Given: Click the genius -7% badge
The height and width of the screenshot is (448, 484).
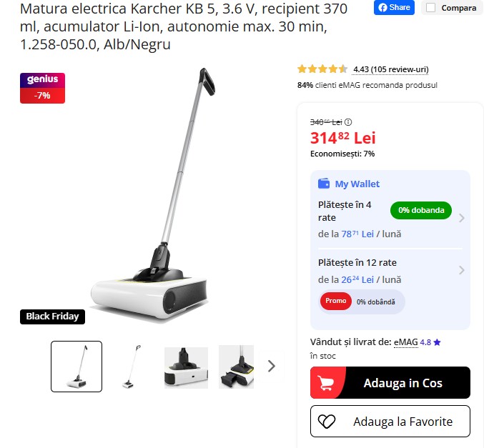Looking at the screenshot, I should pos(43,88).
